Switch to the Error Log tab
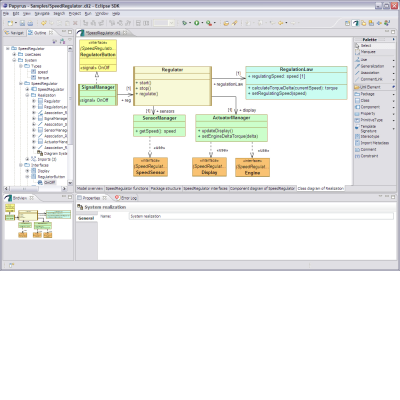 pos(126,198)
